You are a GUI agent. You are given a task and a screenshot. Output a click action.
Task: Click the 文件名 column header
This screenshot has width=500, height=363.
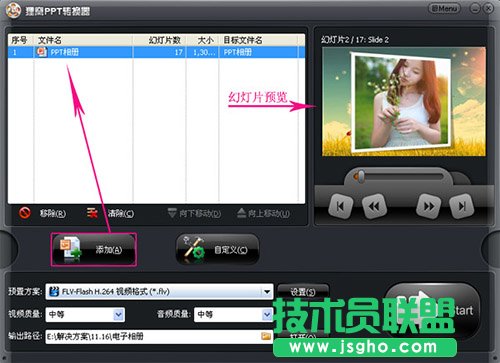pos(83,40)
